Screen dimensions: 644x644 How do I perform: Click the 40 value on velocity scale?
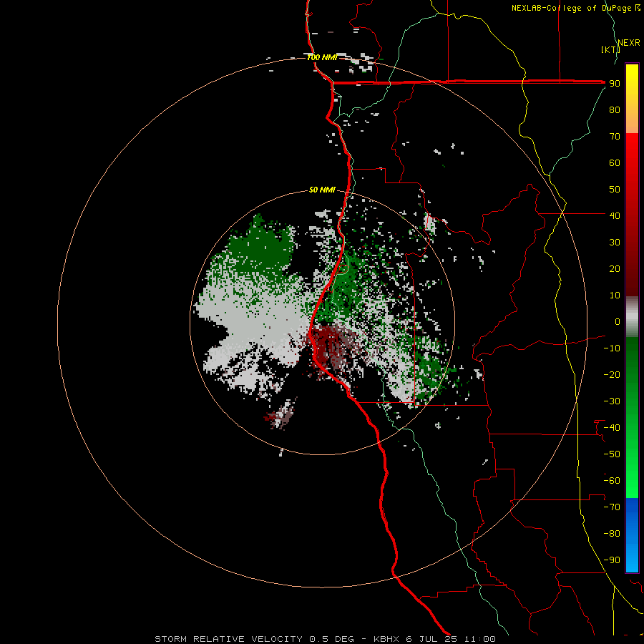615,215
